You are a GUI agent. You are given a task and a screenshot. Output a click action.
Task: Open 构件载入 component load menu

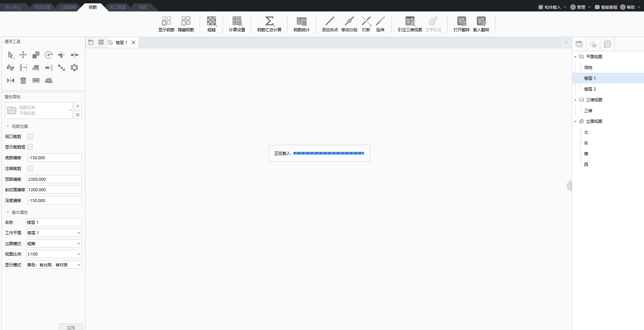tap(552, 7)
